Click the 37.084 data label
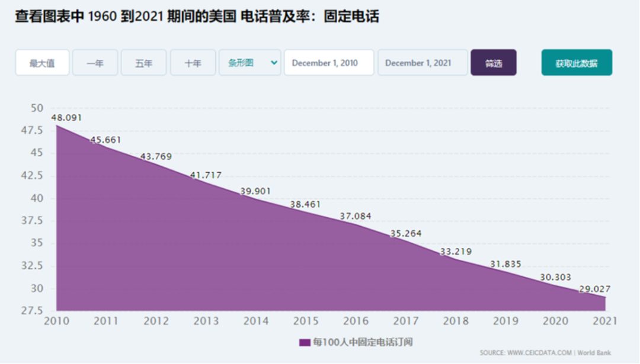This screenshot has height=364, width=640. pos(356,216)
